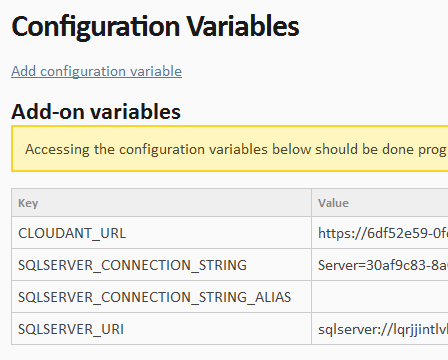Viewport: 448px width, 360px height.
Task: Select the SQLSERVER_CONNECTION_STRING_ALIAS key cell
Action: pos(161,297)
